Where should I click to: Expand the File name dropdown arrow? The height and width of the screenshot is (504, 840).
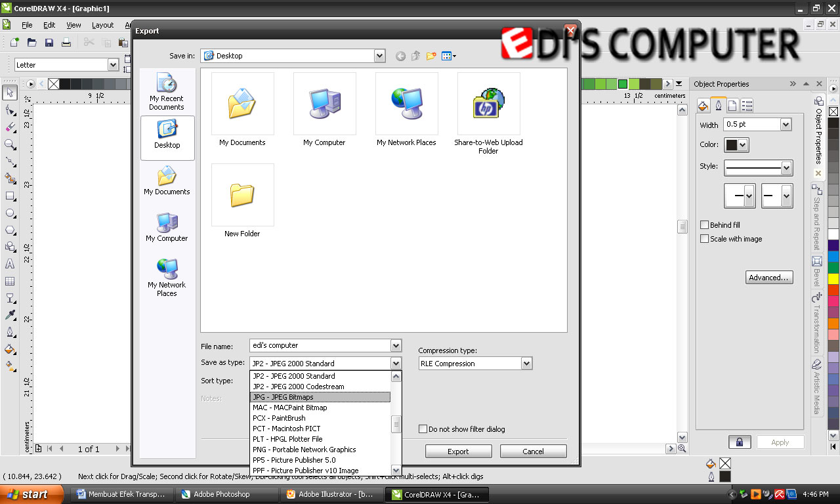coord(396,346)
